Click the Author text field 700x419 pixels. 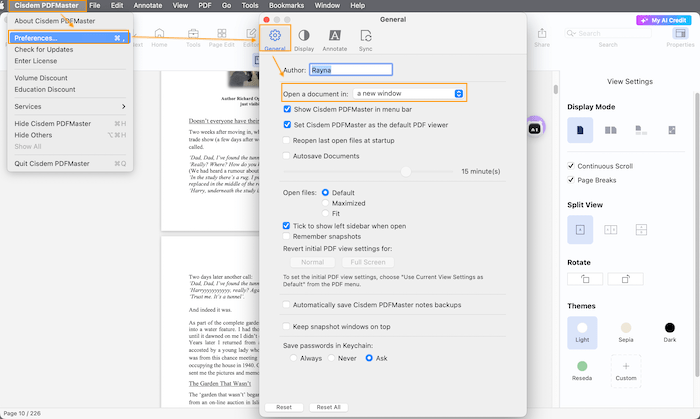coord(350,70)
